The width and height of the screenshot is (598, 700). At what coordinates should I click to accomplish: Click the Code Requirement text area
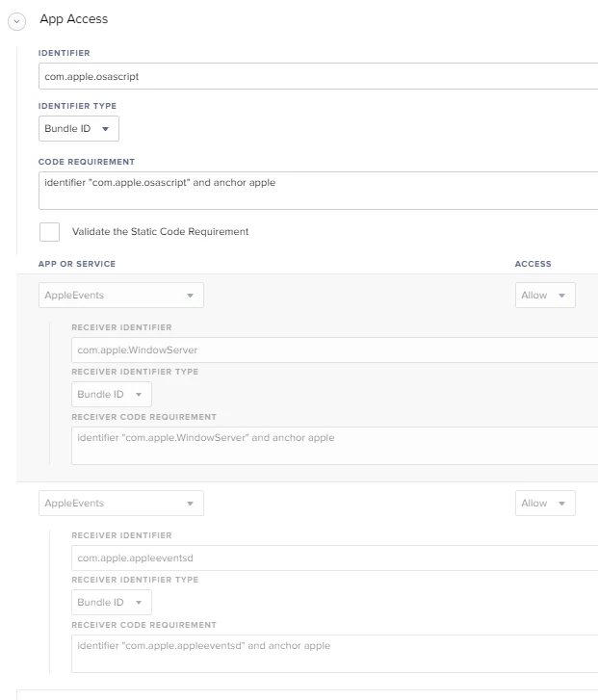tap(318, 191)
